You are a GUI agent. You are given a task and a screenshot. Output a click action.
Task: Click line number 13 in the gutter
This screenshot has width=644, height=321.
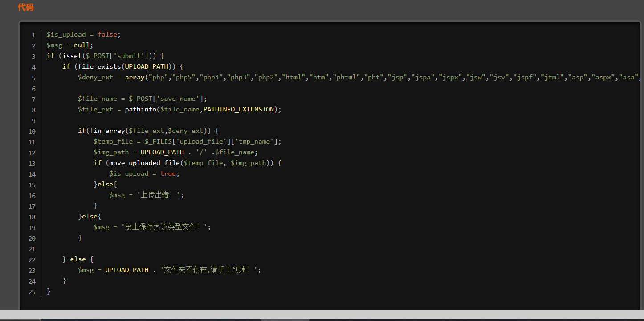tap(32, 164)
